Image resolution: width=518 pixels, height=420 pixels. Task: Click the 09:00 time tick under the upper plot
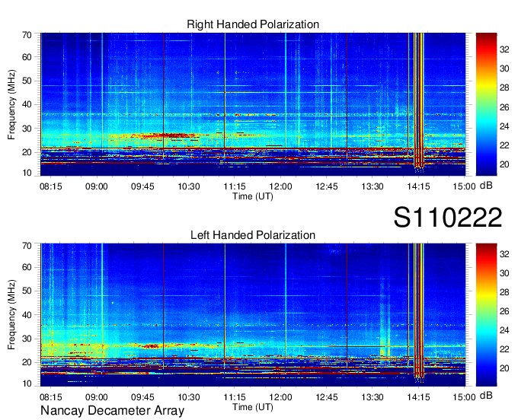tap(97, 186)
